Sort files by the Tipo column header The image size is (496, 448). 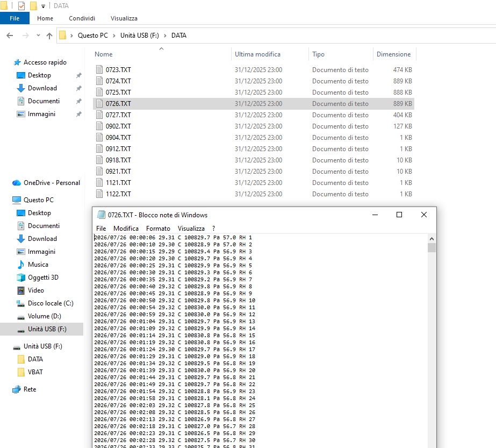coord(318,54)
